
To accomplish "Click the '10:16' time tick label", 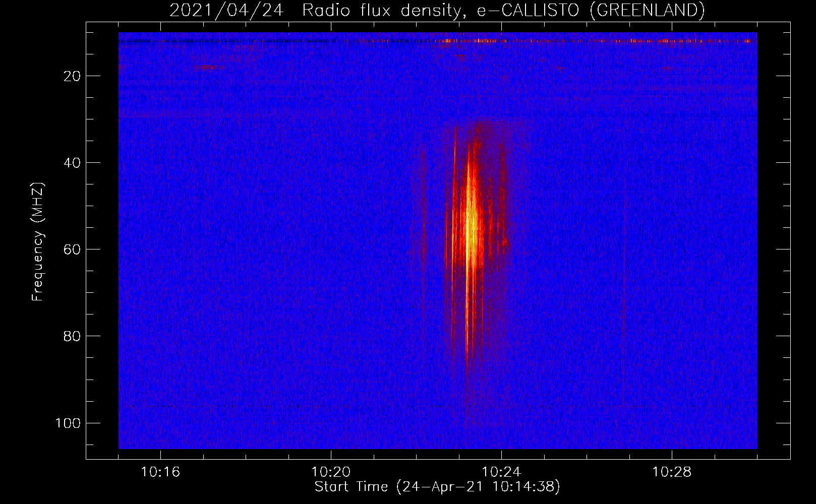I will click(x=160, y=472).
